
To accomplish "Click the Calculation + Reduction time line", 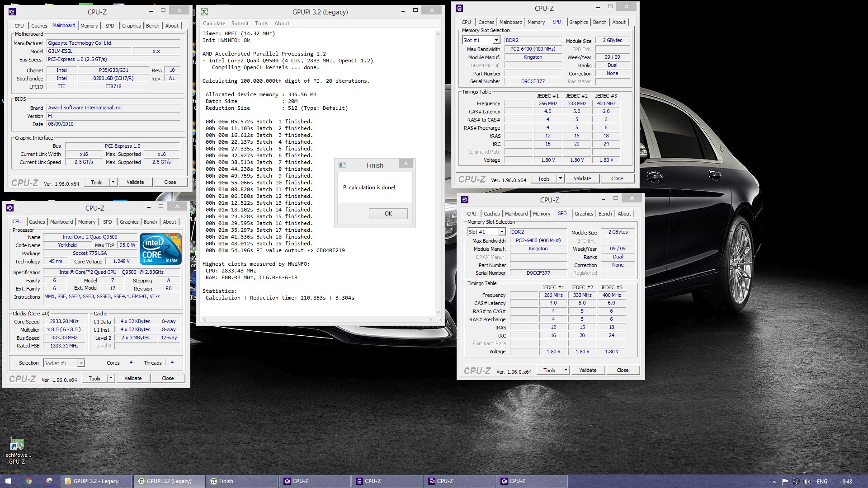I will tap(280, 298).
